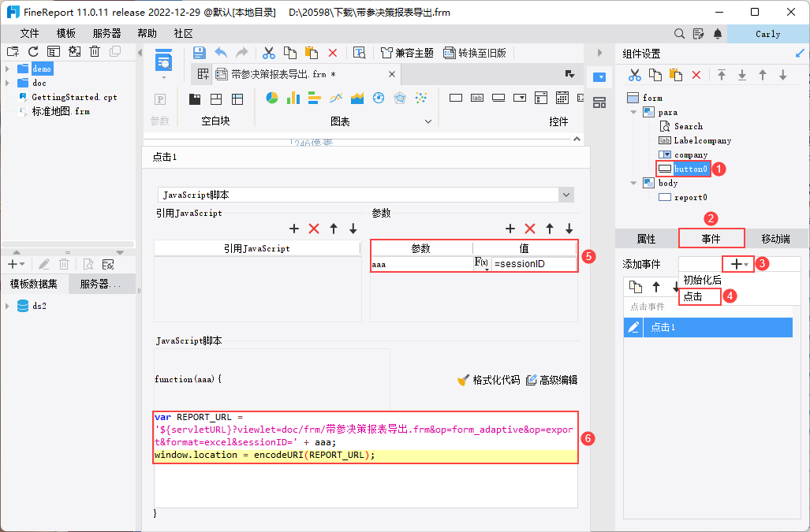Click 格式化代码 to format code
Viewport: 810px width, 532px height.
[489, 381]
